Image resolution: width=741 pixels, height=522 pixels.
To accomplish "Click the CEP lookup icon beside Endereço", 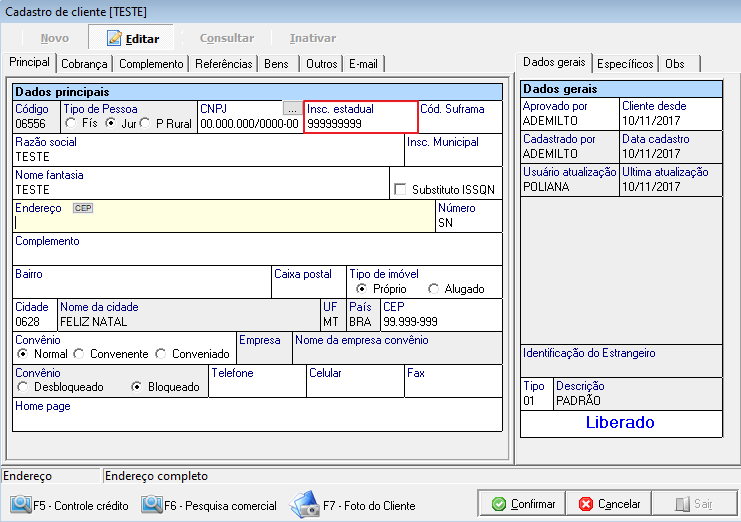I will point(83,208).
